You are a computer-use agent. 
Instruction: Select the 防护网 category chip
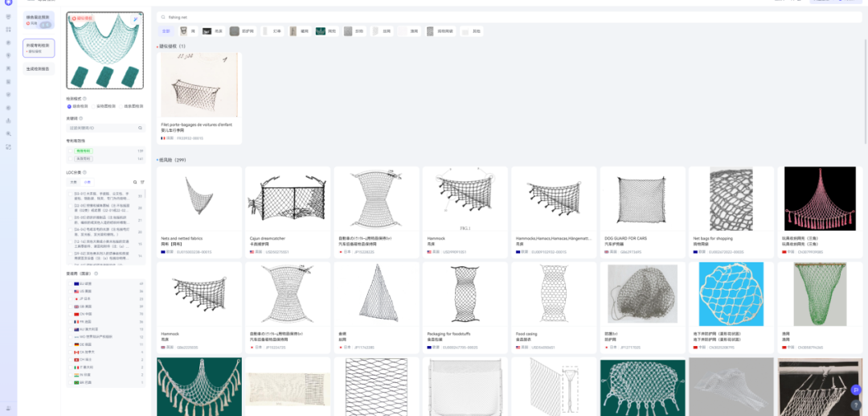[x=243, y=31]
